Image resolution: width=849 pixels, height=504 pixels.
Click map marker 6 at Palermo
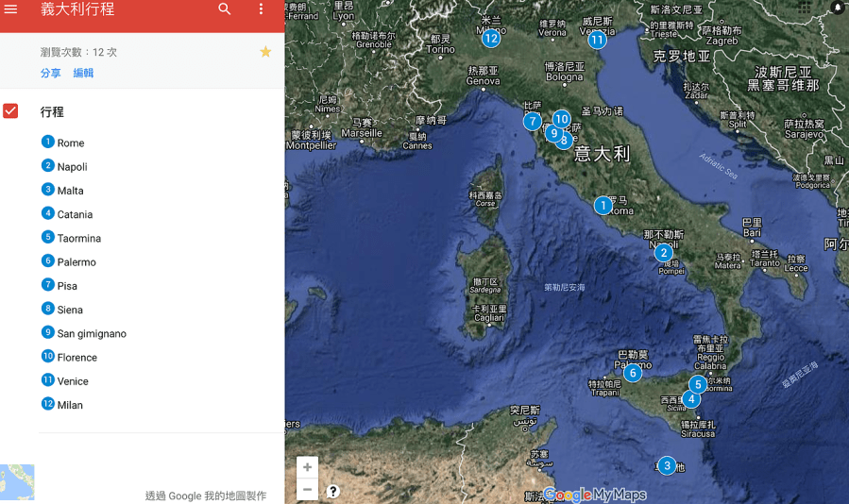pyautogui.click(x=633, y=373)
